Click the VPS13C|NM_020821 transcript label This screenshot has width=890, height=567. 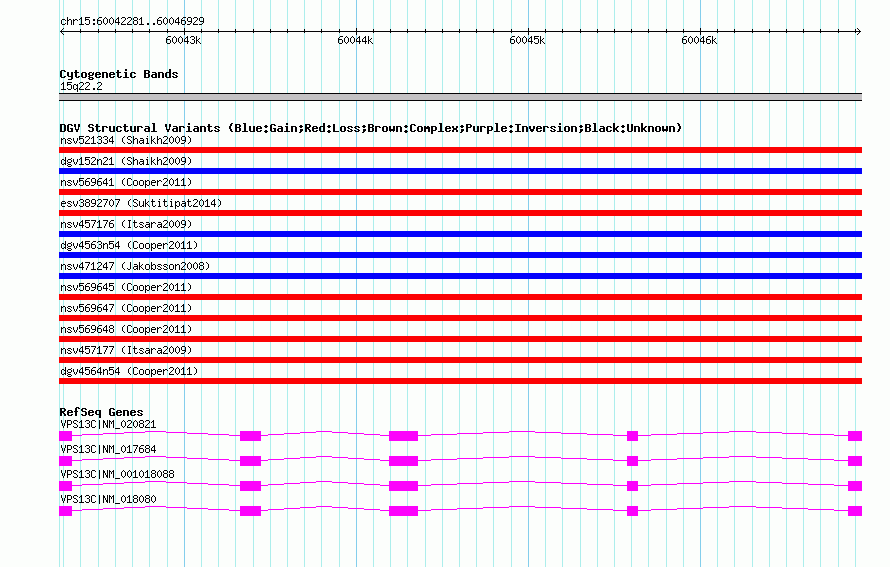tap(108, 425)
